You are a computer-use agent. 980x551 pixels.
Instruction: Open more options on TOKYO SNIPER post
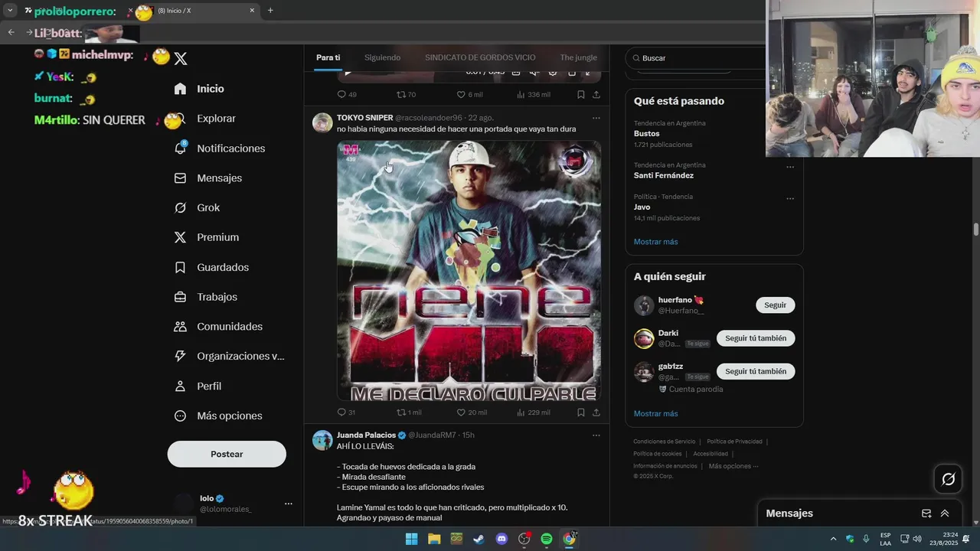pos(596,118)
